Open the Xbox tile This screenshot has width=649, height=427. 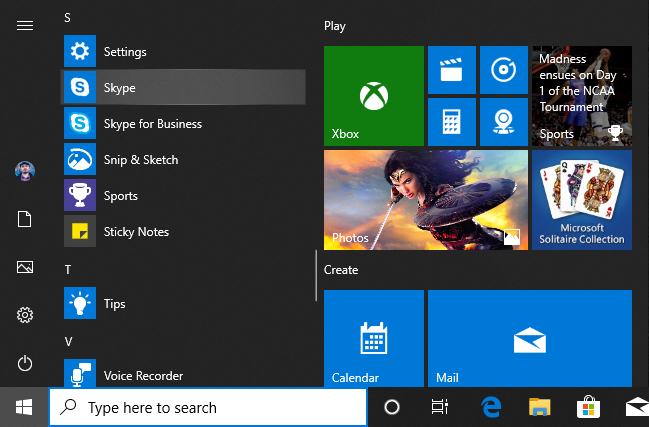click(374, 96)
